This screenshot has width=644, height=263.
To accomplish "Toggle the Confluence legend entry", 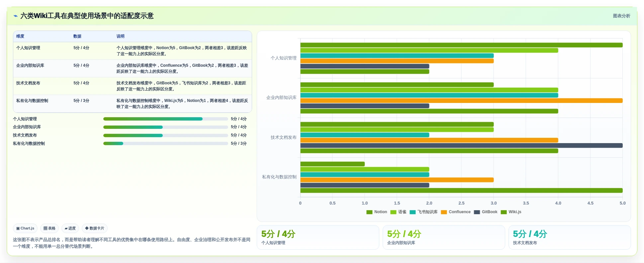I will tap(456, 212).
